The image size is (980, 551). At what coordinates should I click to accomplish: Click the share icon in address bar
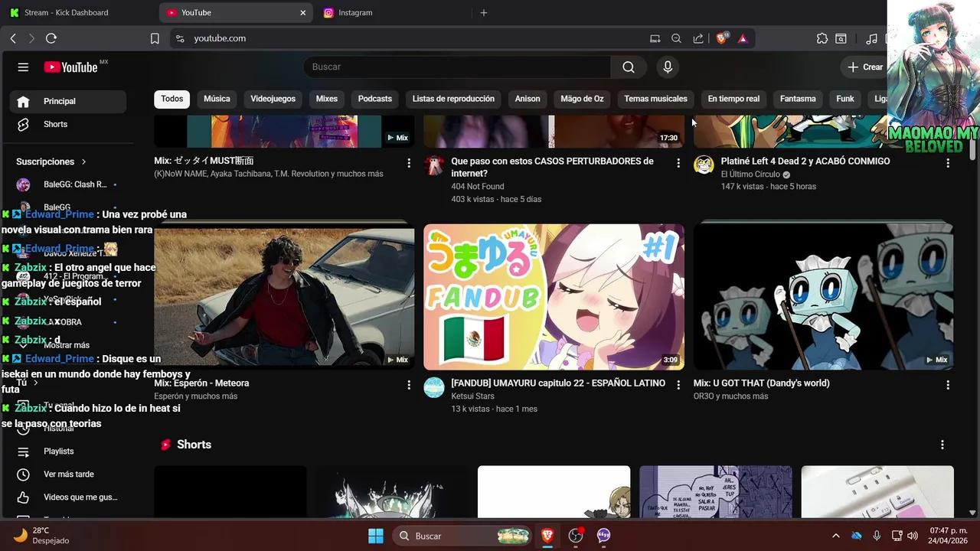pos(698,38)
